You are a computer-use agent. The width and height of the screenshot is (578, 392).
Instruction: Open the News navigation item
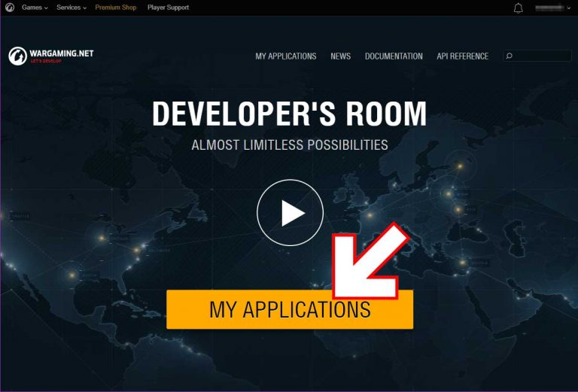click(x=340, y=56)
